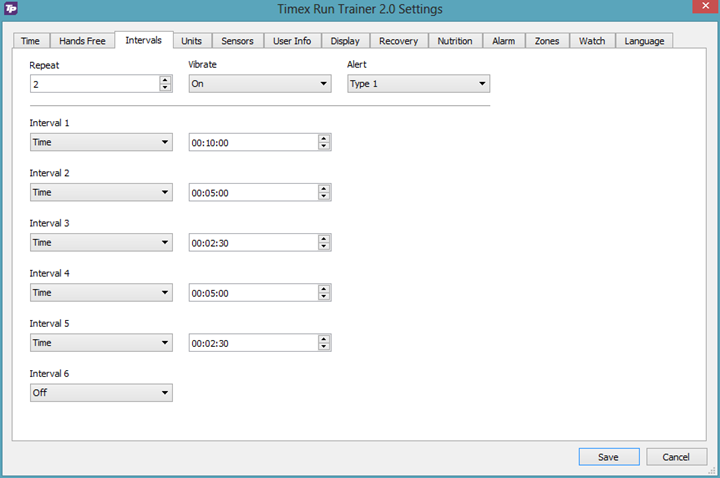Click the Interval 2 time field
The width and height of the screenshot is (720, 478).
253,193
